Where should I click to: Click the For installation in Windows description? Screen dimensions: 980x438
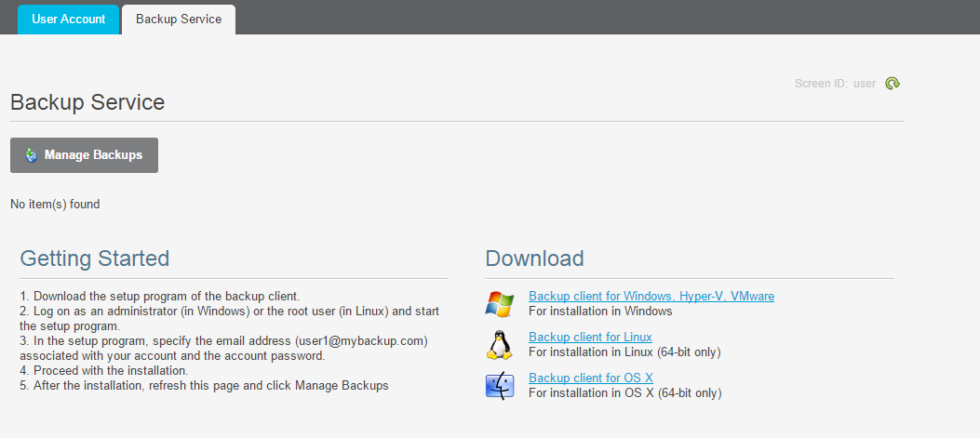coord(600,311)
